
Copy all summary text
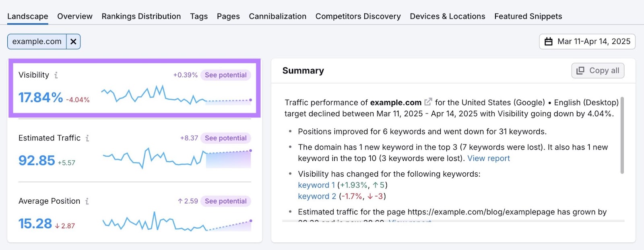598,70
